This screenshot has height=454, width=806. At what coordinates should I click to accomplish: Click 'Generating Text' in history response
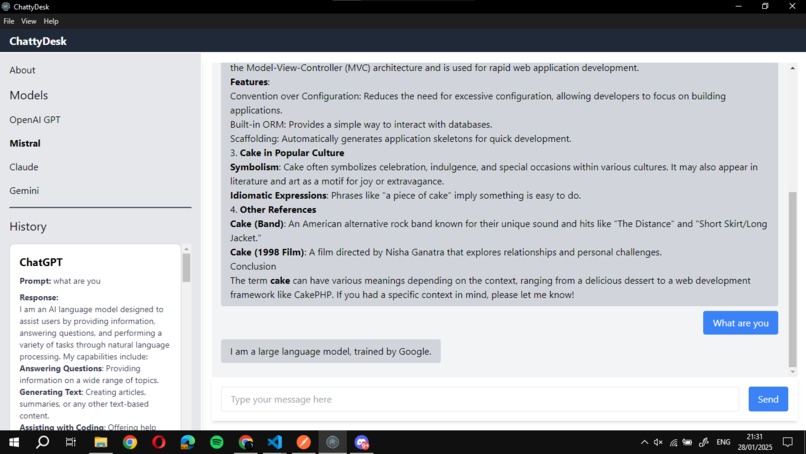(51, 392)
